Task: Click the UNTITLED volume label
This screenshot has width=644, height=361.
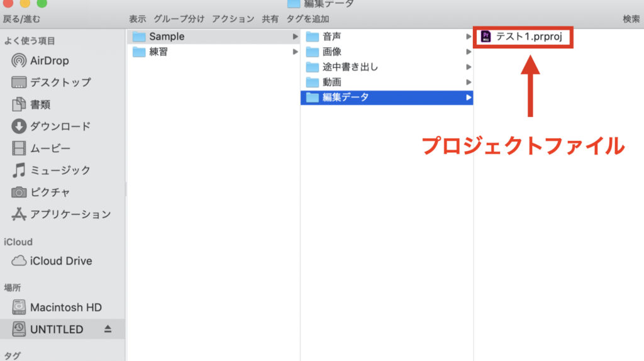Action: 57,330
